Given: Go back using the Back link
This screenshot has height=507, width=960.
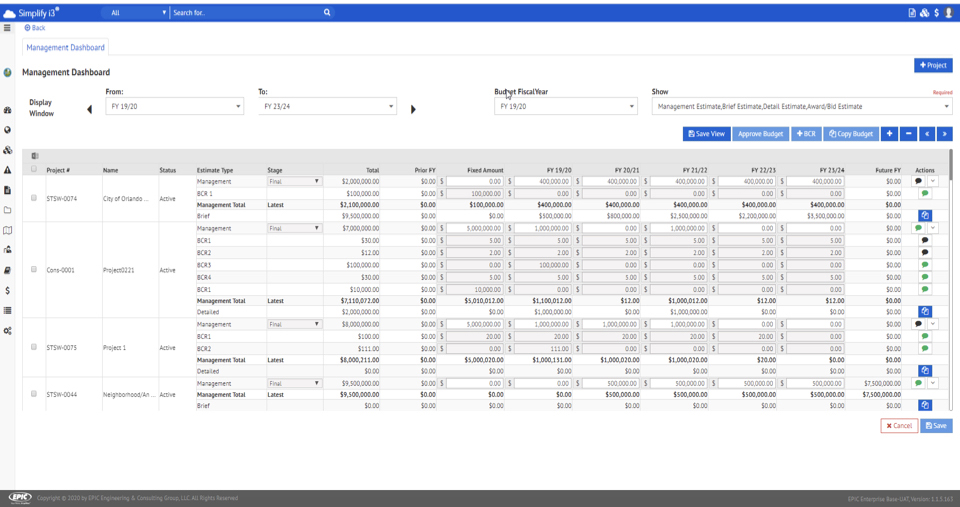Looking at the screenshot, I should pos(35,28).
